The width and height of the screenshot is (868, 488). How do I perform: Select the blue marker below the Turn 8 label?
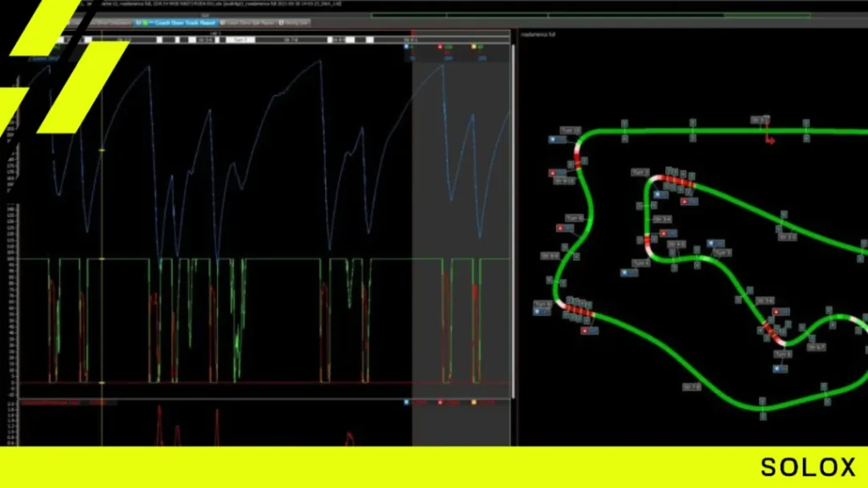point(542,312)
